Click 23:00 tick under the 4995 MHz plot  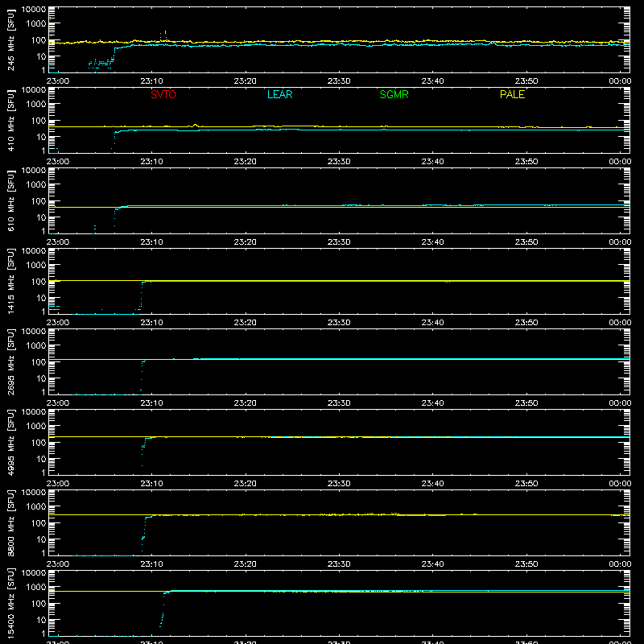pyautogui.click(x=58, y=484)
